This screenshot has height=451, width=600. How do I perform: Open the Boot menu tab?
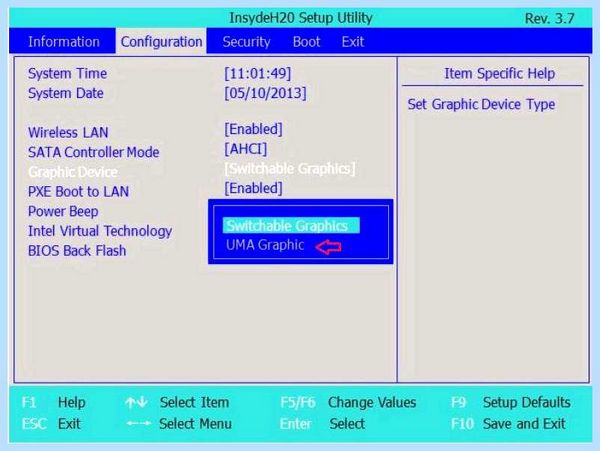click(306, 41)
